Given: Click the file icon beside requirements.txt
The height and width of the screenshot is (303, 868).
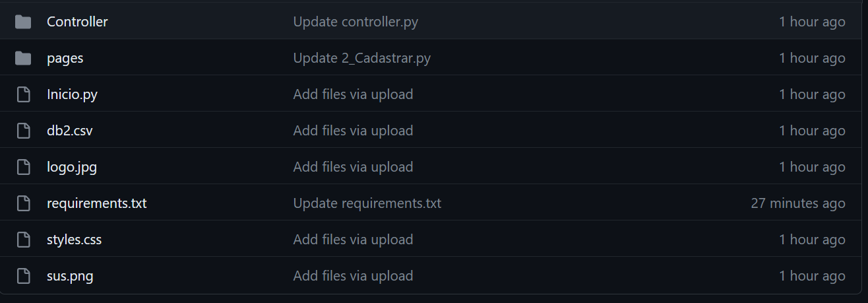Looking at the screenshot, I should (23, 204).
